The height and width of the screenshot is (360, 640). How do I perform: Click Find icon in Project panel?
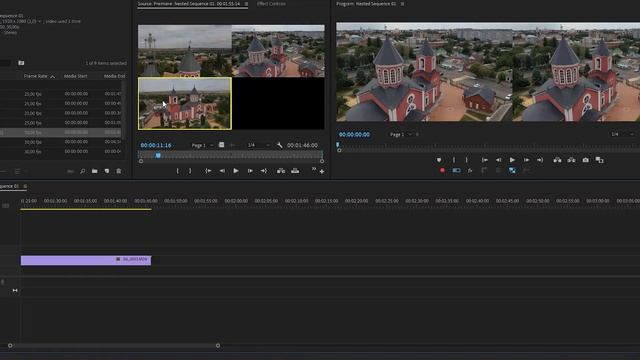pyautogui.click(x=82, y=171)
